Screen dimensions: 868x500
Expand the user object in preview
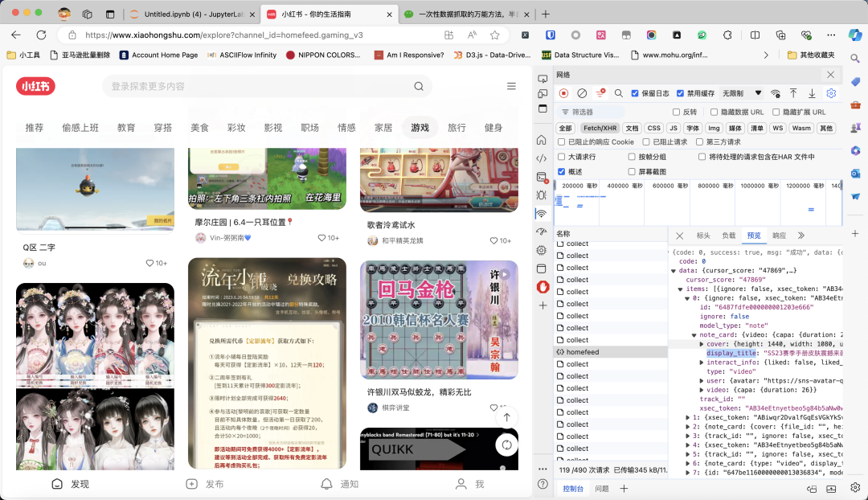(x=702, y=380)
